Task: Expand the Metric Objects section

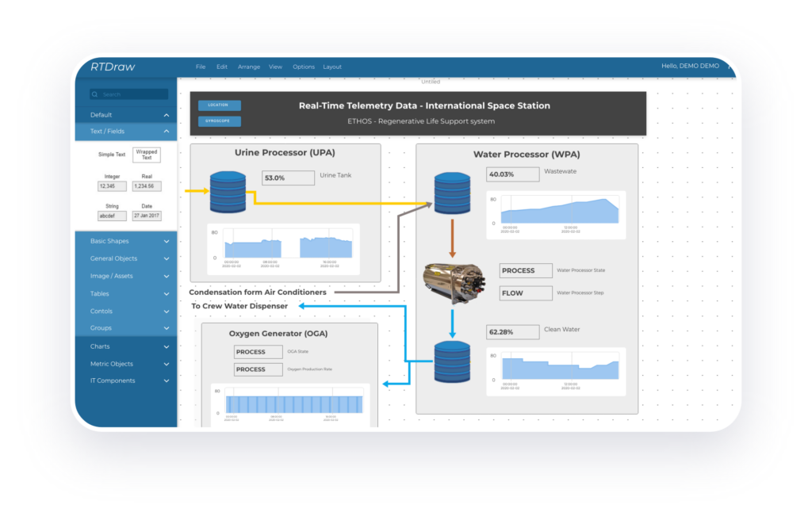Action: tap(126, 364)
